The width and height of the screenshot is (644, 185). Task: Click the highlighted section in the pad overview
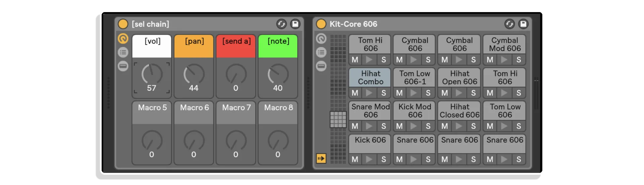338,120
